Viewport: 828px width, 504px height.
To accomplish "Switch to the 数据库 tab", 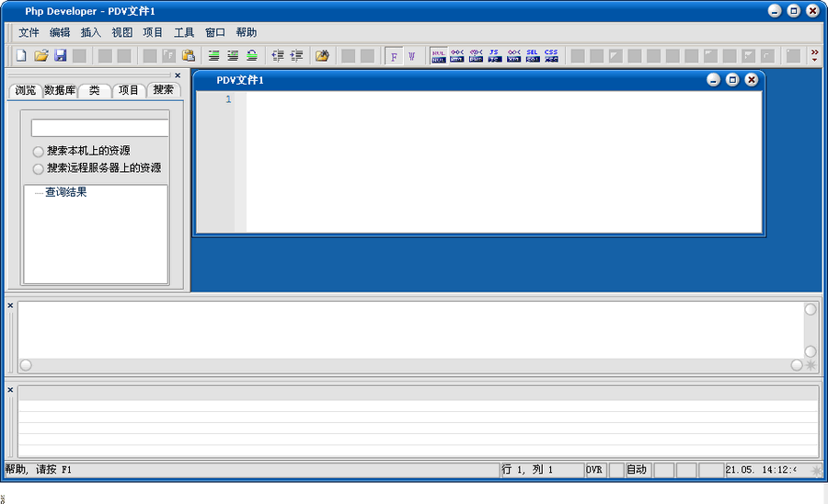I will coord(60,91).
